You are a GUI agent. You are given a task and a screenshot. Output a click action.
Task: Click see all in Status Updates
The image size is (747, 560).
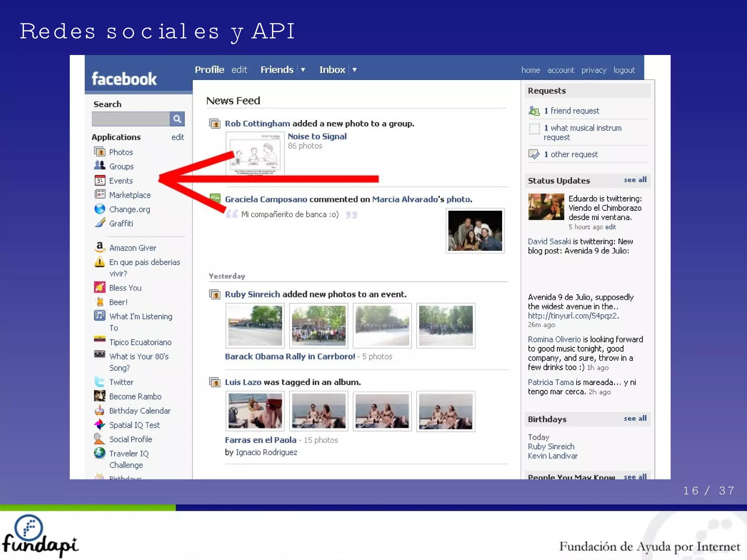(x=635, y=180)
